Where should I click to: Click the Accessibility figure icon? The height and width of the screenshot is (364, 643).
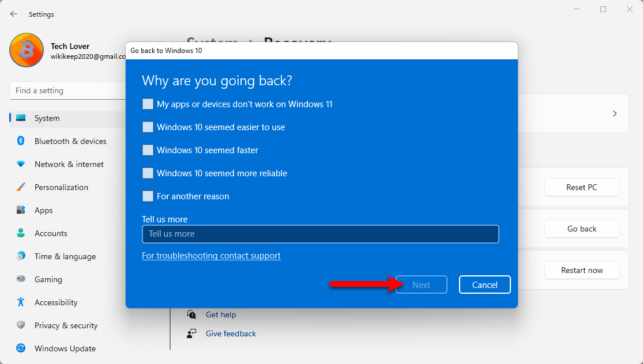pos(21,302)
